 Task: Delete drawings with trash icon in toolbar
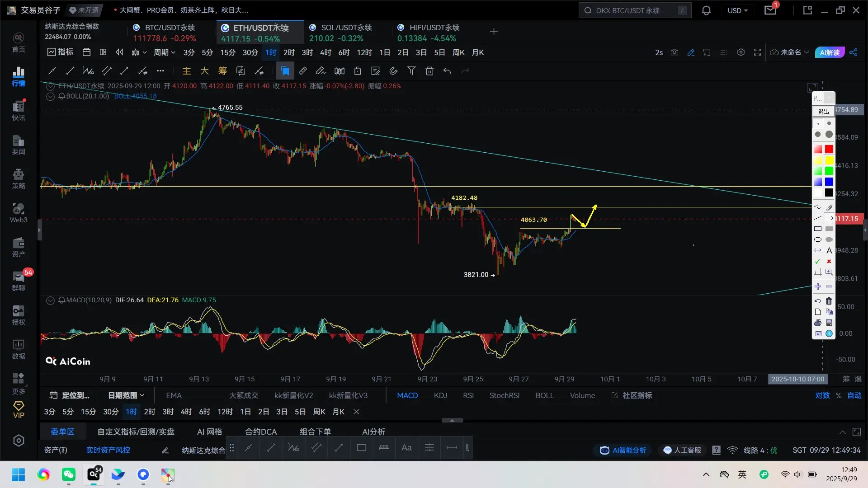click(429, 71)
